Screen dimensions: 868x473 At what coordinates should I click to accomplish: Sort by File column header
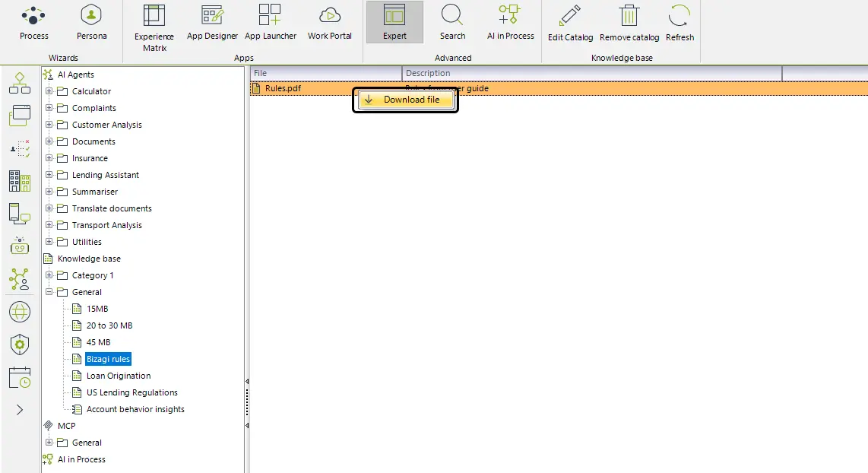point(326,73)
